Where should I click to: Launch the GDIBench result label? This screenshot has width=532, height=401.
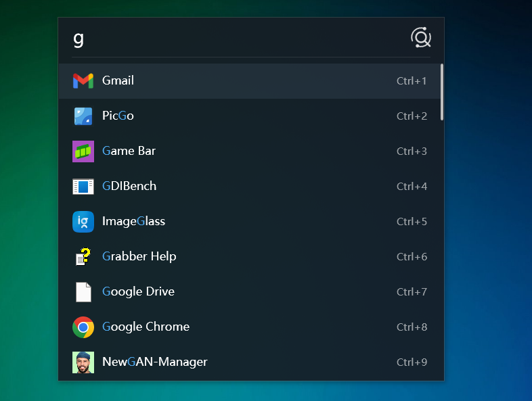pyautogui.click(x=129, y=186)
